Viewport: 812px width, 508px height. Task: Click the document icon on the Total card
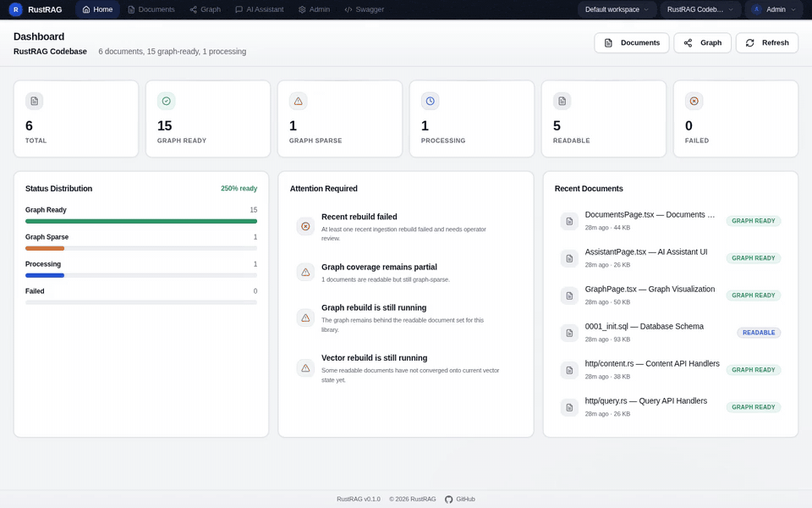34,101
